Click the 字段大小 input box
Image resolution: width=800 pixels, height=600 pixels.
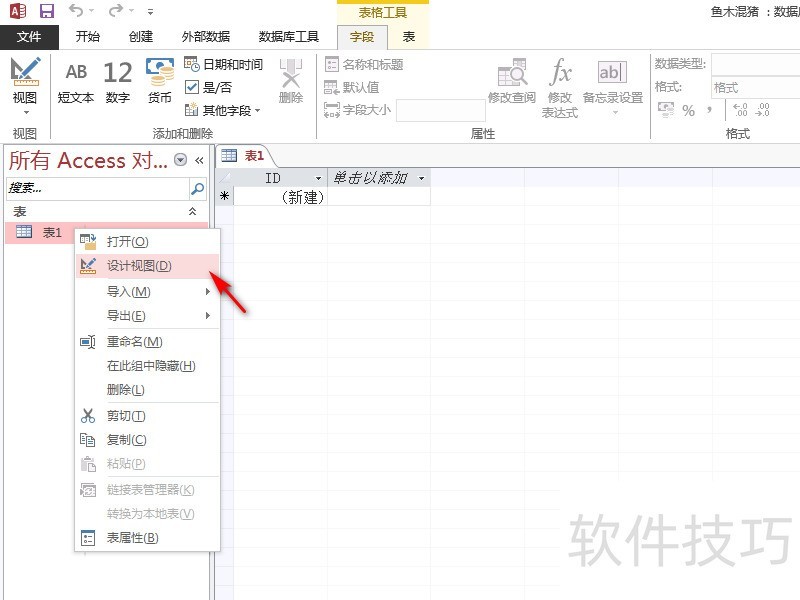tap(440, 110)
